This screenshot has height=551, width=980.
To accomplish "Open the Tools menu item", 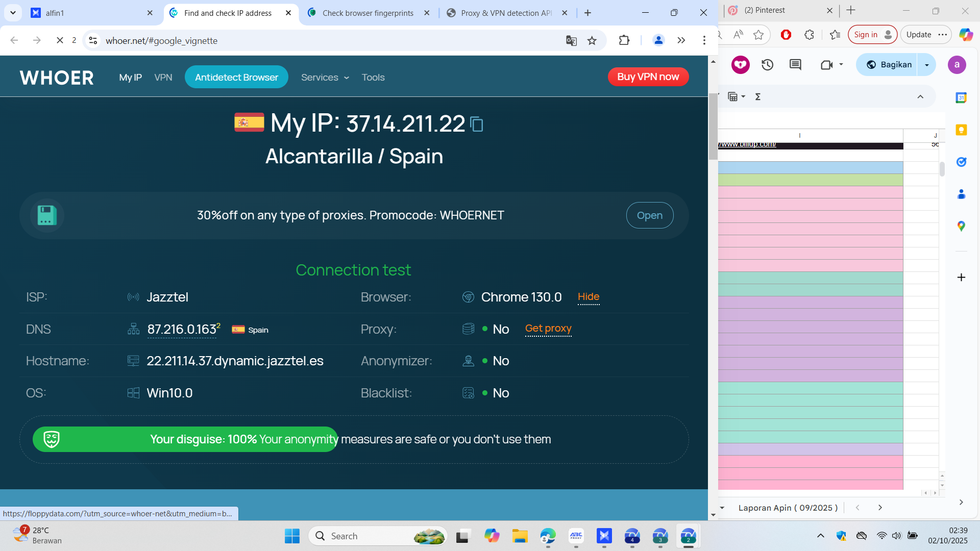I will [373, 78].
